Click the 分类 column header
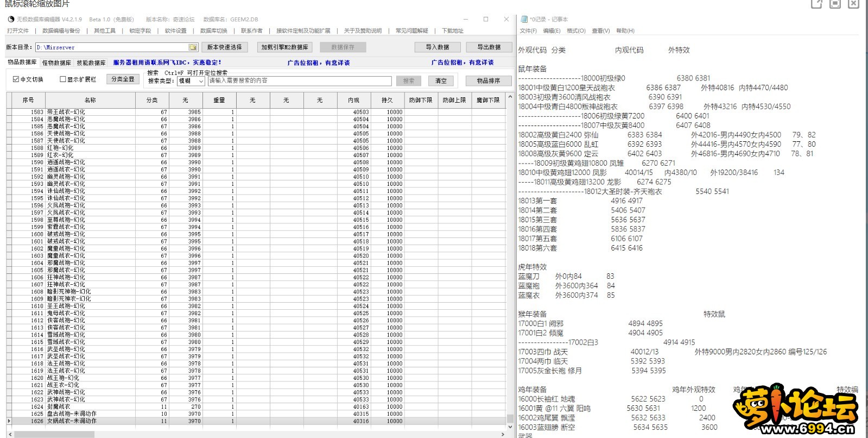 [152, 100]
